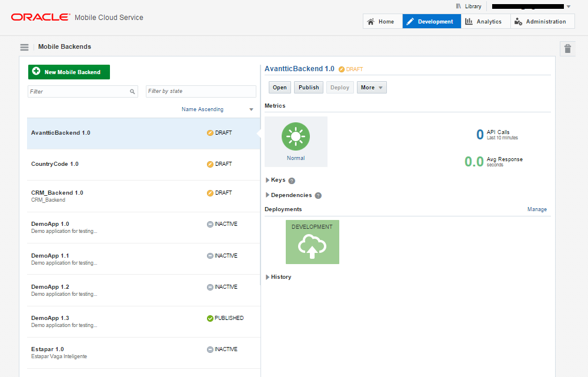Viewport: 588px width, 377px height.
Task: Click the draft status icon of CountryCode 1.0
Action: (210, 164)
